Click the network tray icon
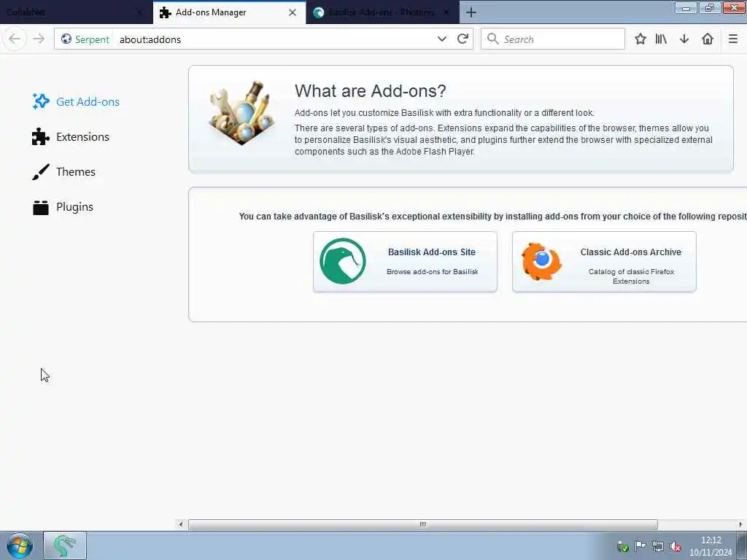This screenshot has height=560, width=747. pyautogui.click(x=658, y=546)
